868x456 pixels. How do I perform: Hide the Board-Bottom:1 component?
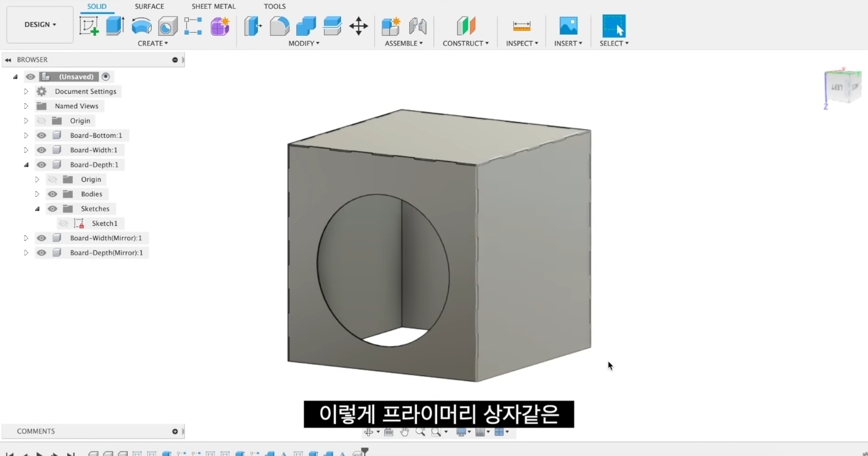pos(42,135)
